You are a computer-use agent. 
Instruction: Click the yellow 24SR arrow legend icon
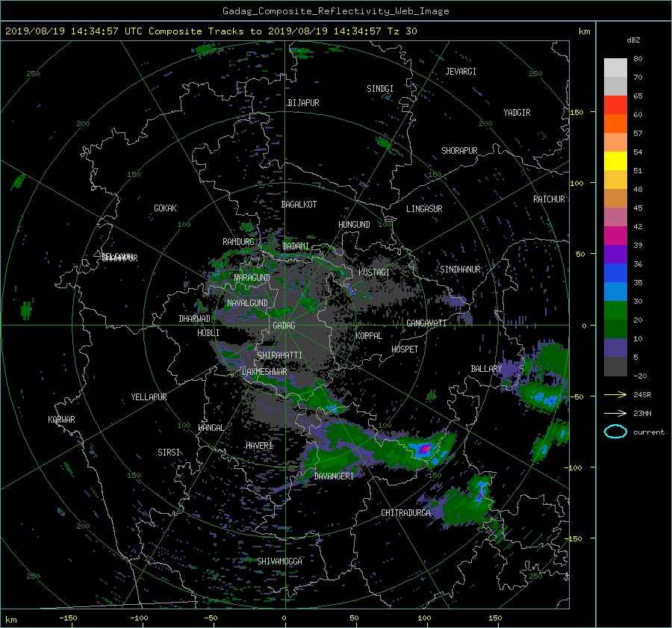(615, 394)
